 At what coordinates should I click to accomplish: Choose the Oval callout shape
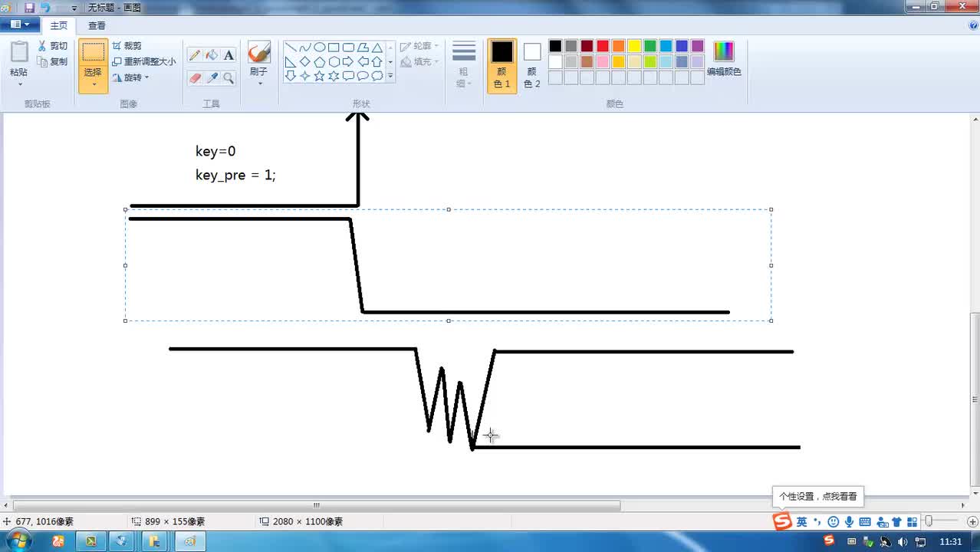pyautogui.click(x=363, y=76)
